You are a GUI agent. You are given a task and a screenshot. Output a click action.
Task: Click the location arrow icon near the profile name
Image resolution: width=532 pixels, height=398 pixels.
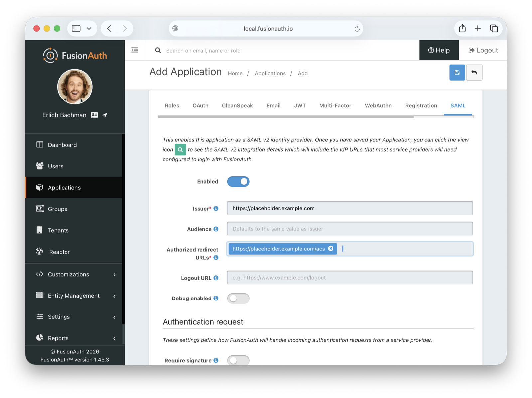coord(105,115)
